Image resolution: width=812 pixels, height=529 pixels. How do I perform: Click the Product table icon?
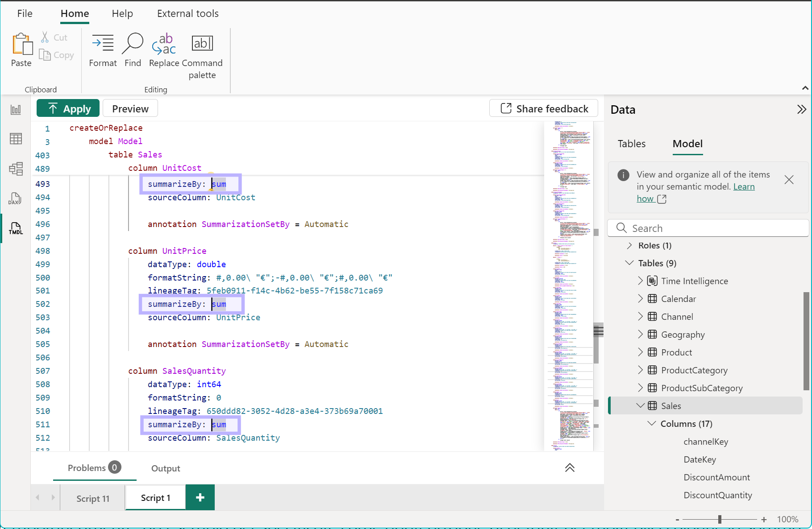[652, 352]
